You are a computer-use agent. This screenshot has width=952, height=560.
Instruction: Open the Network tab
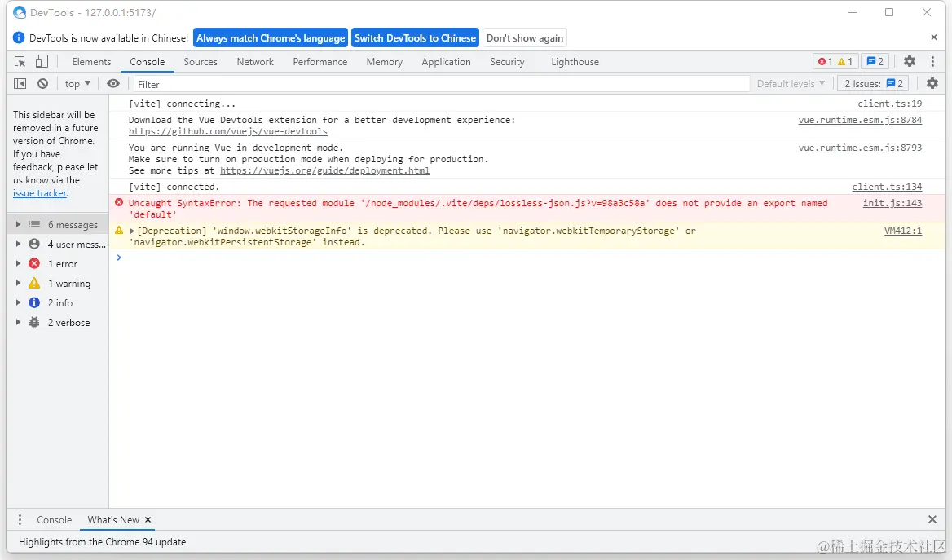(255, 61)
